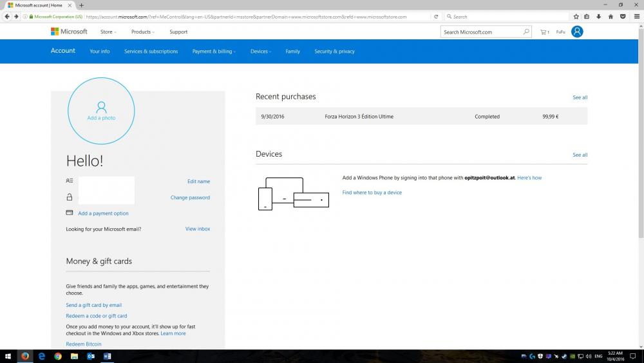Click the devices illustration image
The image size is (644, 363).
point(293,193)
